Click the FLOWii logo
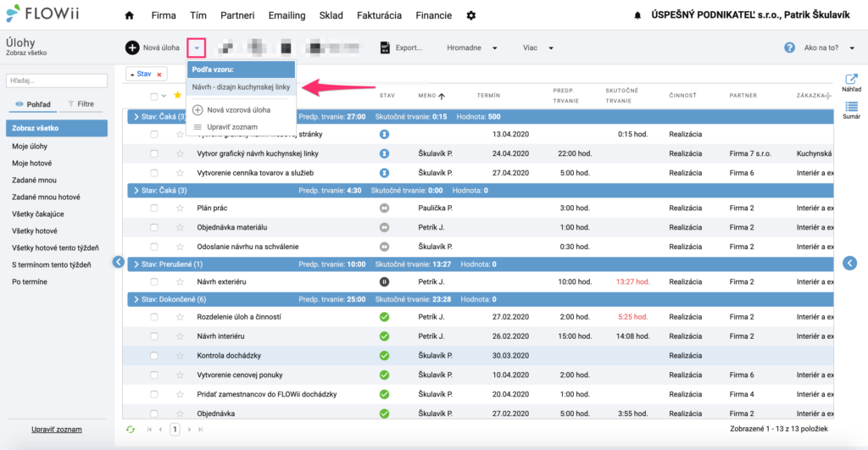 point(42,14)
